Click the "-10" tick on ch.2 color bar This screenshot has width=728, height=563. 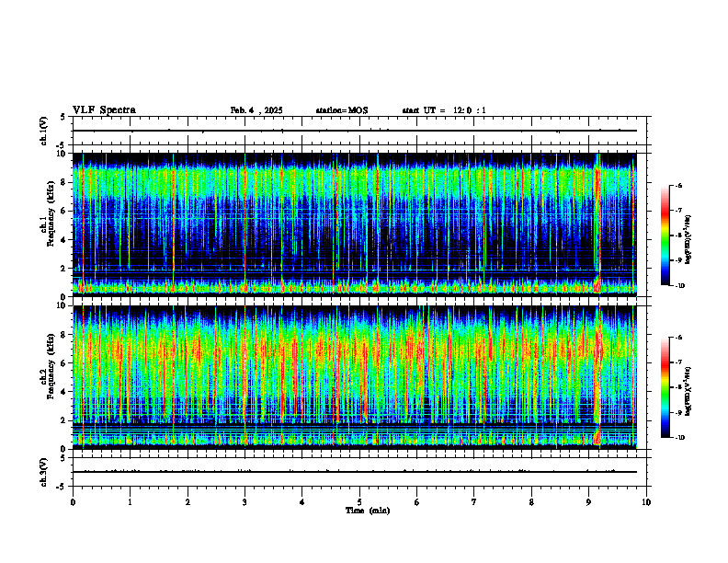[679, 438]
